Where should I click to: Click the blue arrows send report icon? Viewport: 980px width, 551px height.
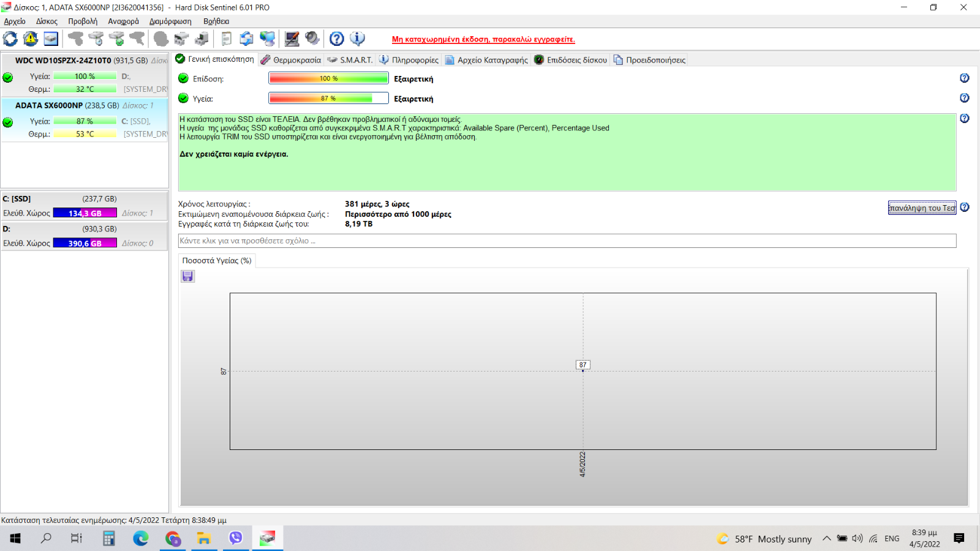(246, 39)
